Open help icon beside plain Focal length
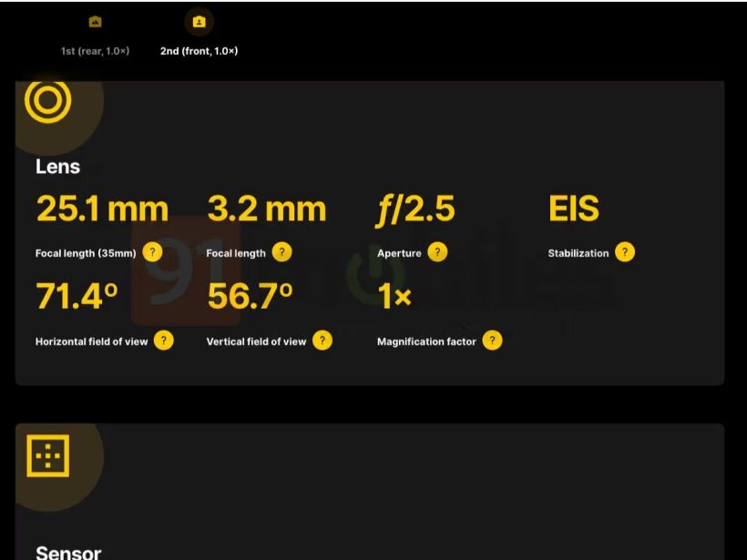Viewport: 747px width, 560px height. [282, 252]
